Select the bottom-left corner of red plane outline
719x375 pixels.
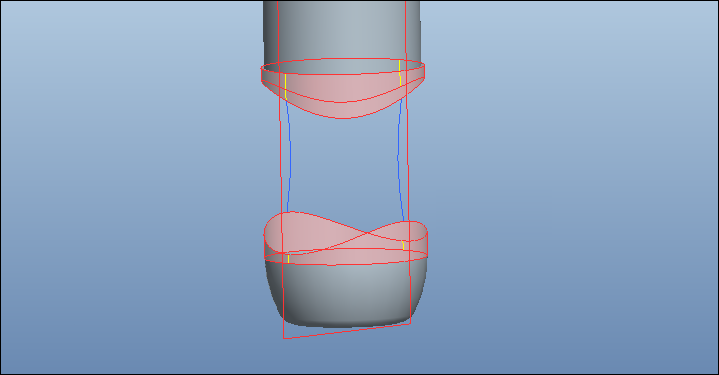pyautogui.click(x=284, y=338)
